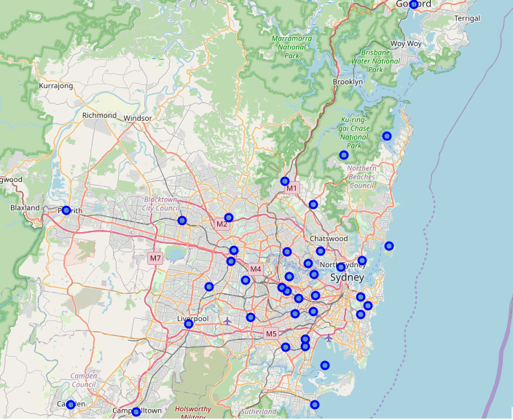
Task: Select the M4 motorway shield
Action: [x=255, y=269]
